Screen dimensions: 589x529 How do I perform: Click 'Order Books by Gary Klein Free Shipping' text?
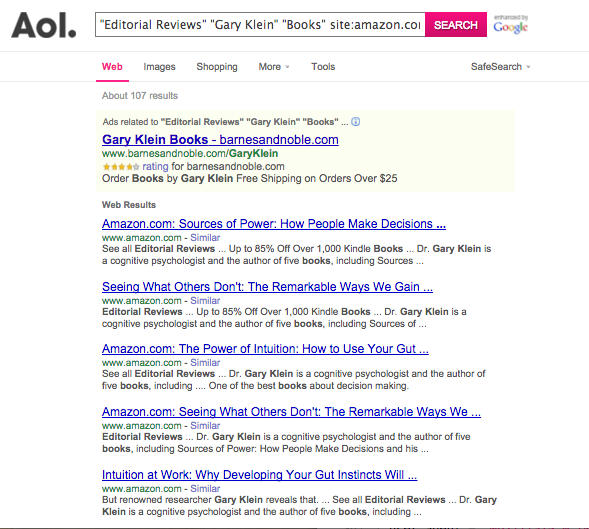pyautogui.click(x=249, y=178)
